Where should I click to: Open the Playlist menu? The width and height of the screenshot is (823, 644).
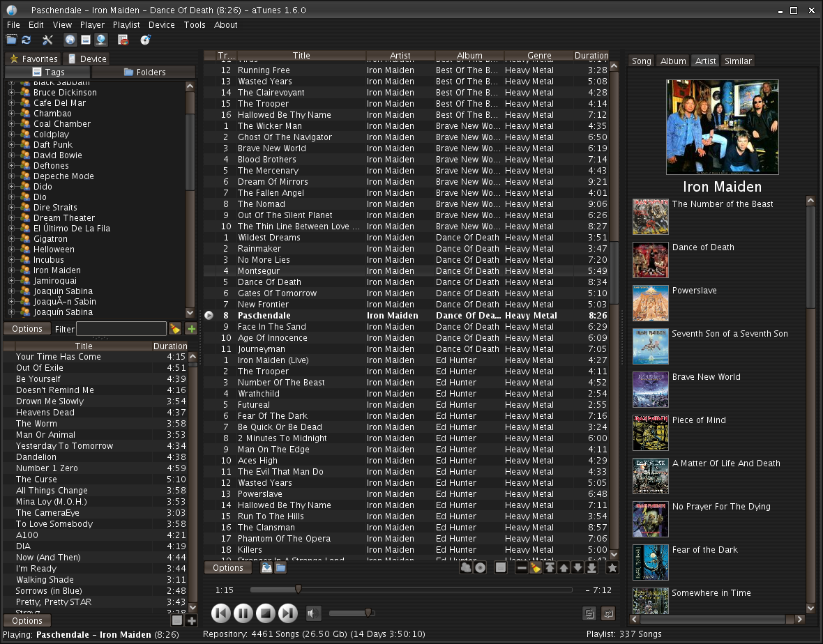(126, 25)
